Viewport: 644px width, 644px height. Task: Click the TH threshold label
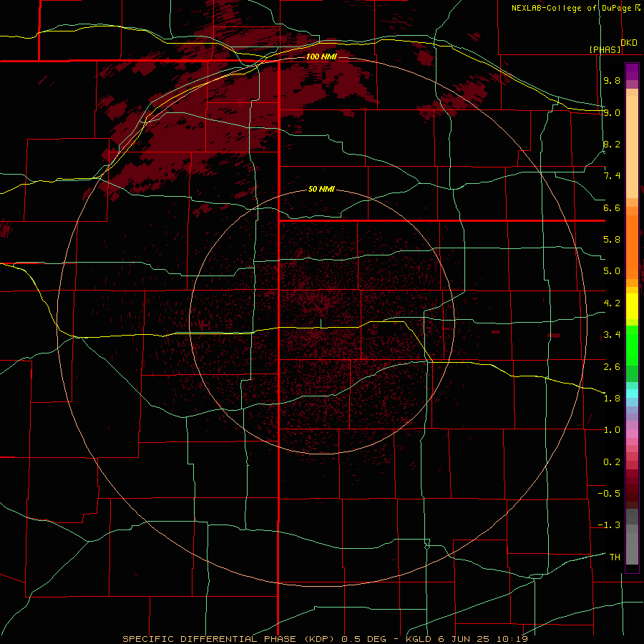click(x=615, y=557)
